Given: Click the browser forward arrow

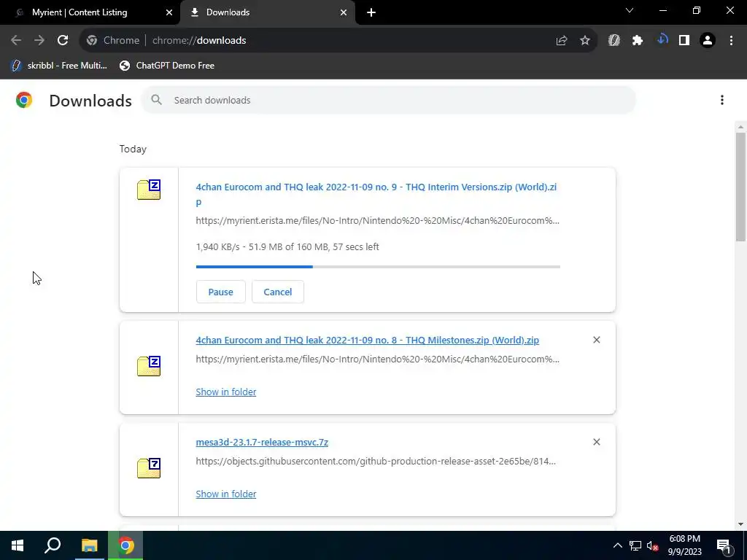Looking at the screenshot, I should pos(39,41).
